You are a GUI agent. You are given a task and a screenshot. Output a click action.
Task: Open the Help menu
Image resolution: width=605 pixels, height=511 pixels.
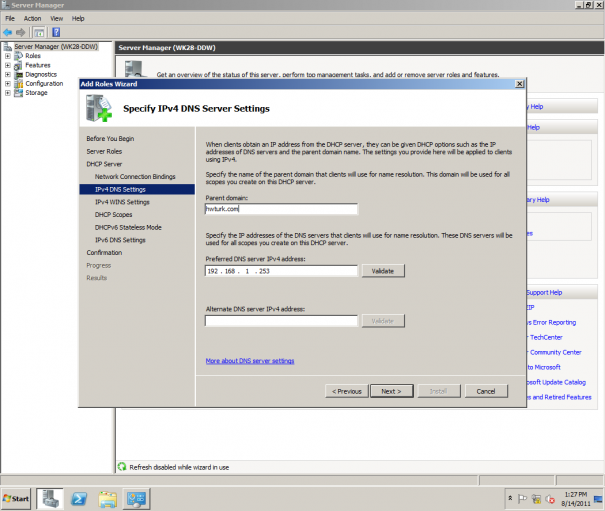tap(78, 19)
